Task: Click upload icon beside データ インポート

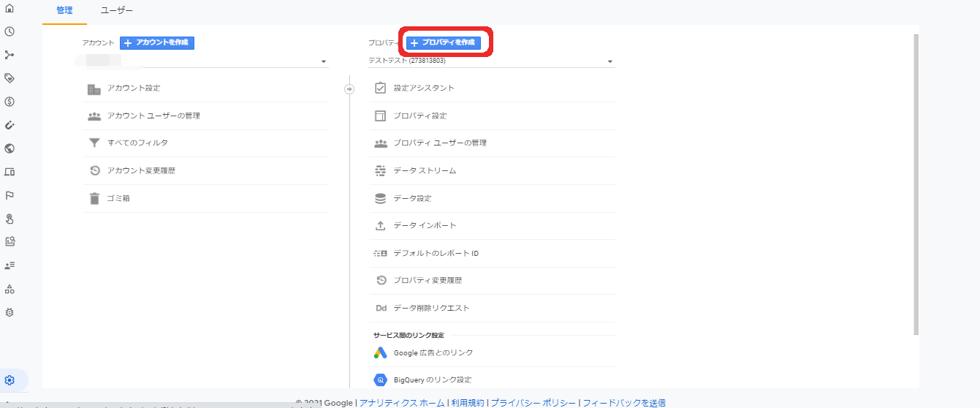Action: coord(380,226)
